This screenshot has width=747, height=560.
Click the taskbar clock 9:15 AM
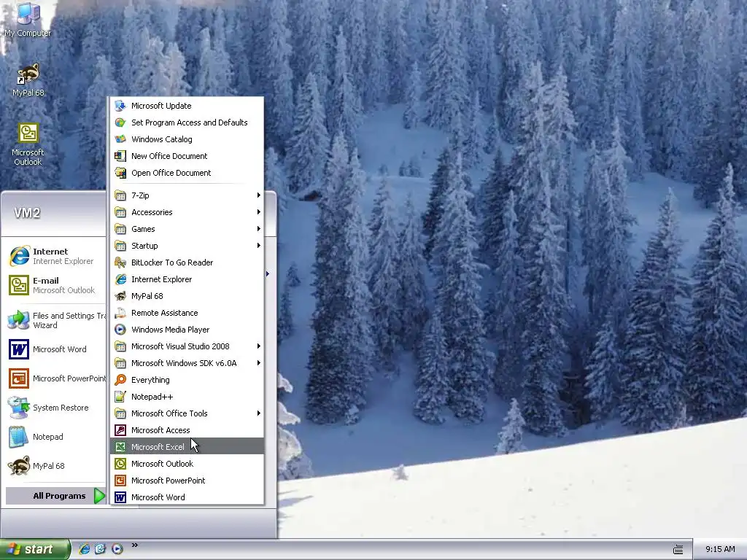coord(720,549)
